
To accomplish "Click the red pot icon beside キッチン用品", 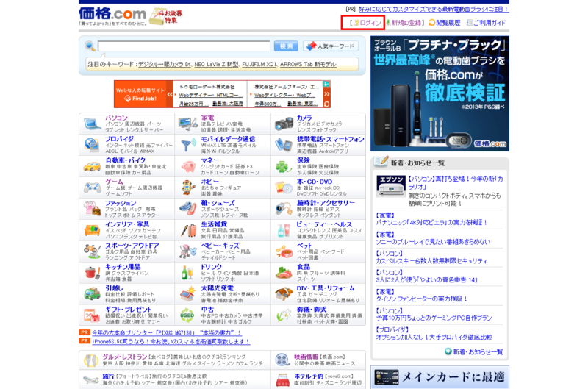I will (x=93, y=273).
